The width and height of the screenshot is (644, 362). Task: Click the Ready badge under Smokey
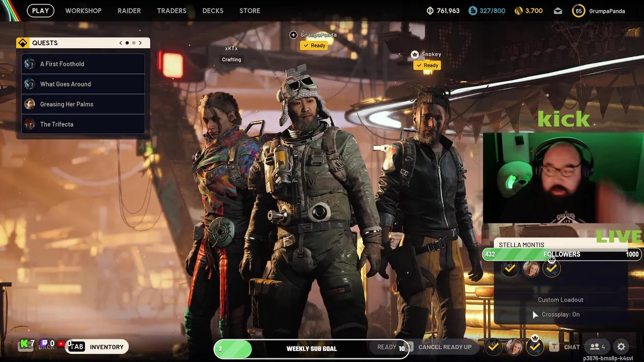coord(427,65)
